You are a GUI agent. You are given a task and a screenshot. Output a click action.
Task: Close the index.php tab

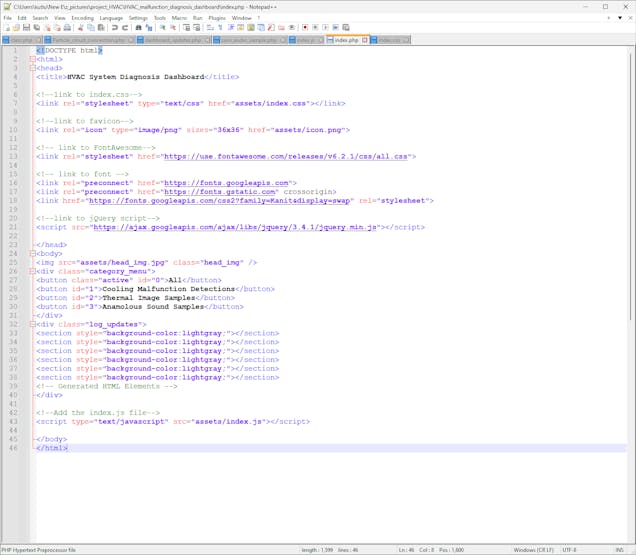(365, 40)
